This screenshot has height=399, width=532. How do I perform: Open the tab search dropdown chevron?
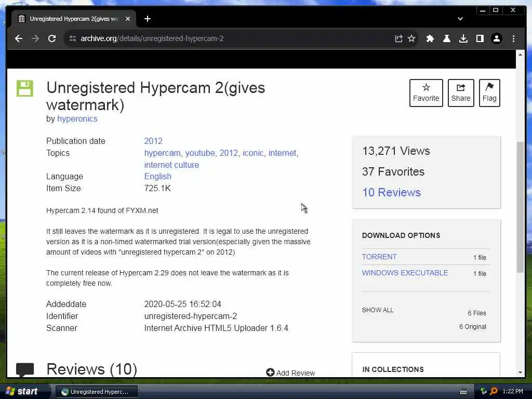pos(460,19)
